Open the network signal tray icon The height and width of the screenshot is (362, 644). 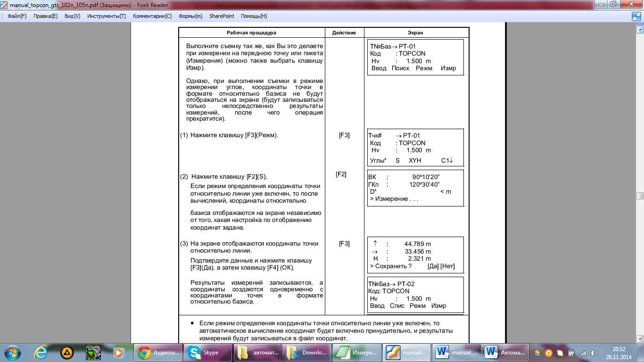tap(583, 353)
